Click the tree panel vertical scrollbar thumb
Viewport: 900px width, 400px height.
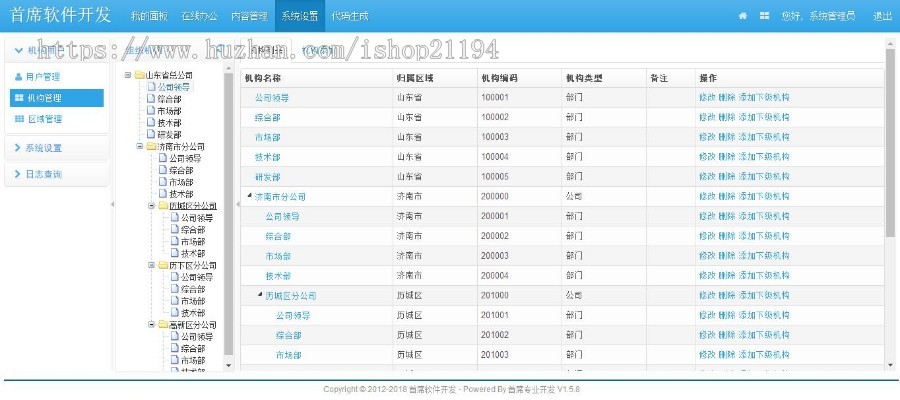228,213
